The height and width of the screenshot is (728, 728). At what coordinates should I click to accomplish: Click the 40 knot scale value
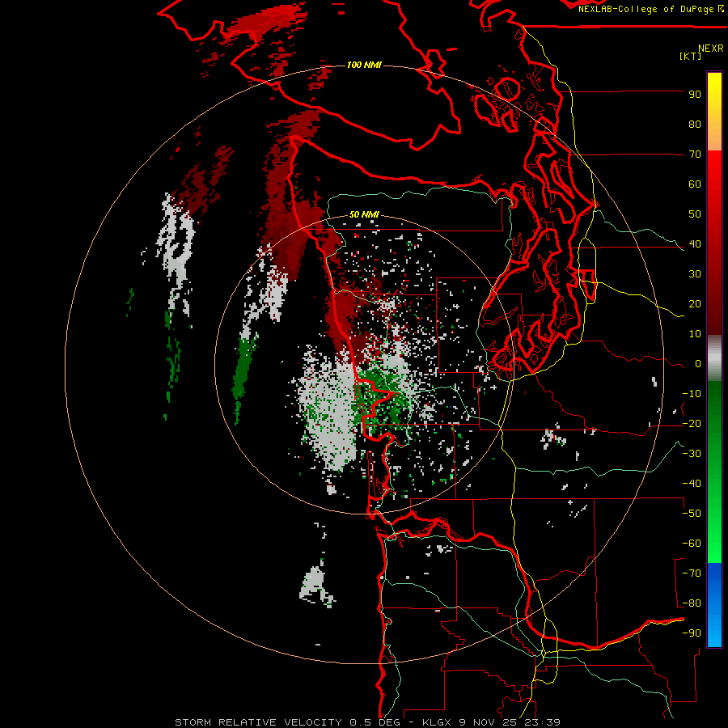point(695,243)
